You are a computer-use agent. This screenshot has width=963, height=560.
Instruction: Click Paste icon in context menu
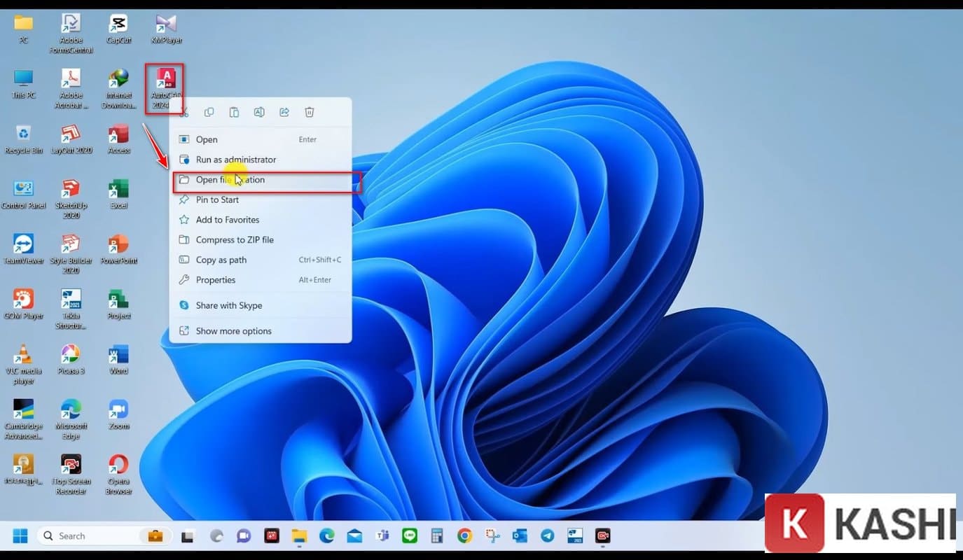[x=234, y=112]
